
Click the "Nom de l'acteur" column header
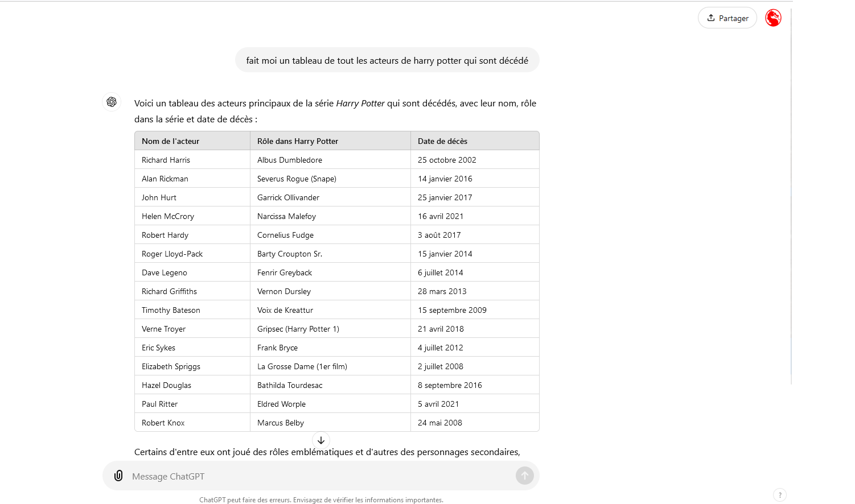171,141
